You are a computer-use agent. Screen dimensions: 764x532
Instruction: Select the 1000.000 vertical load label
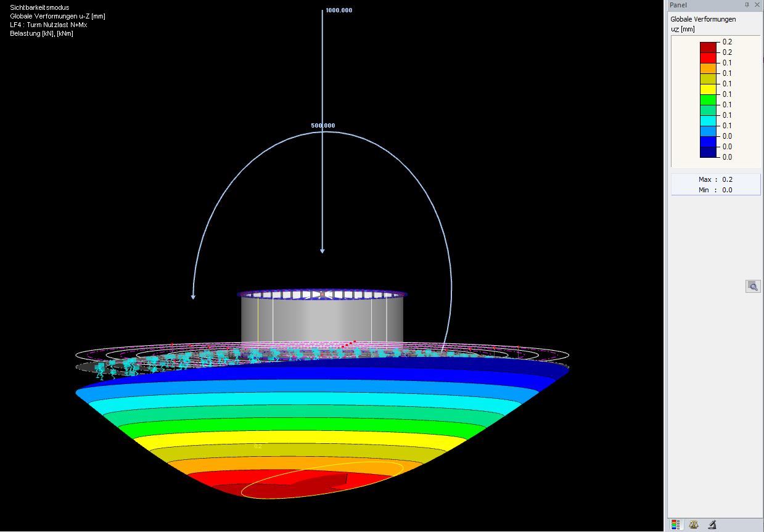click(x=338, y=10)
